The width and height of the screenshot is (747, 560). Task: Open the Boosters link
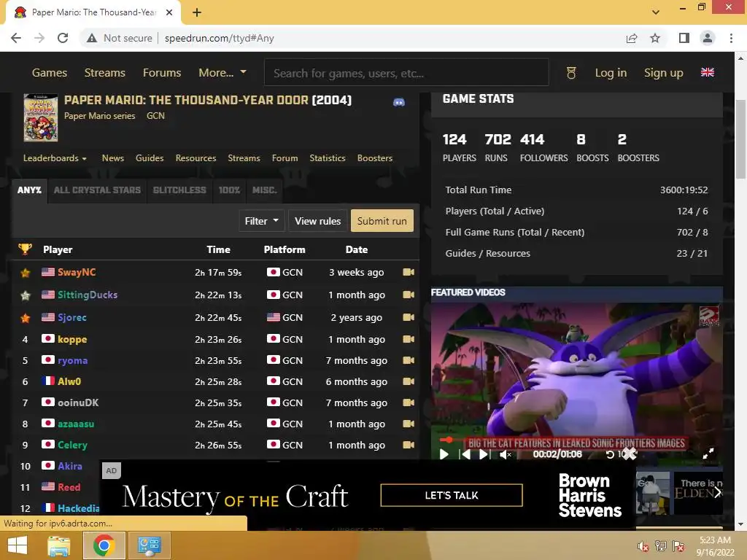pyautogui.click(x=375, y=158)
